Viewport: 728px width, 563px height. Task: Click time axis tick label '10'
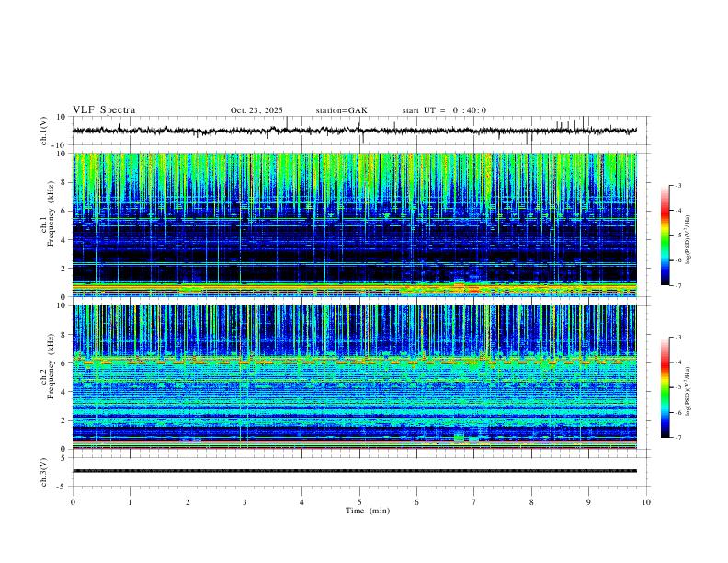[646, 502]
